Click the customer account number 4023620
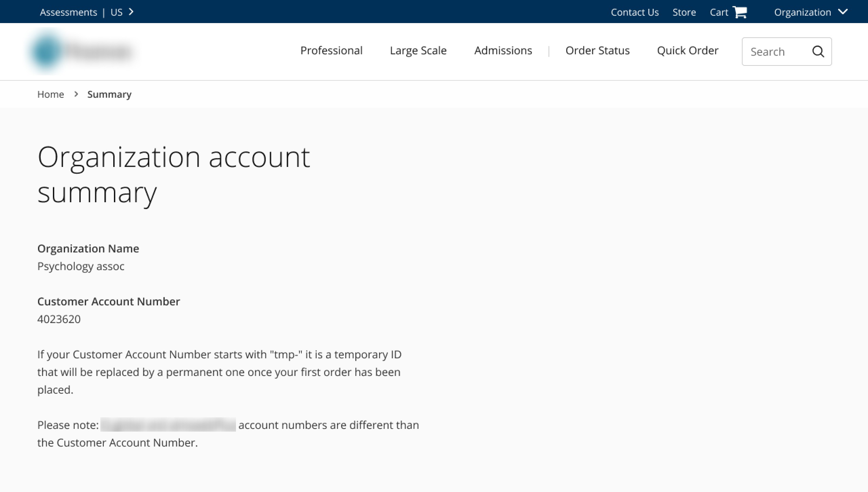The width and height of the screenshot is (868, 492). (59, 319)
